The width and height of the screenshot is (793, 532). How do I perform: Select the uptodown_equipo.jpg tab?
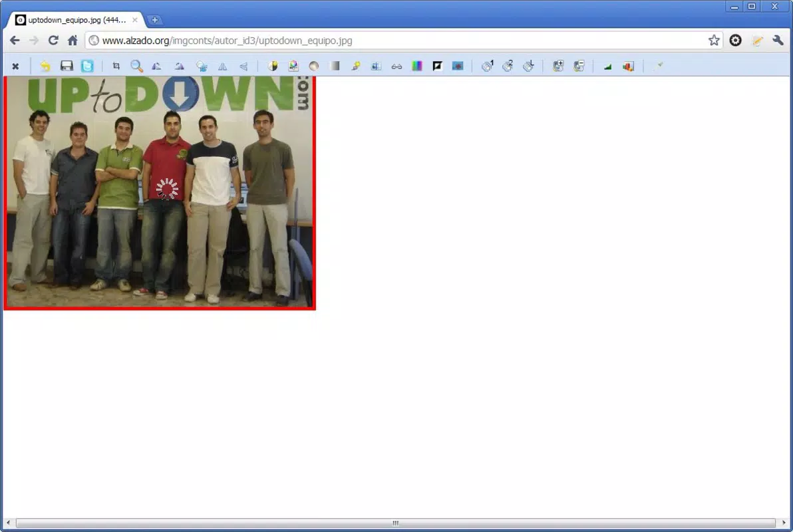76,20
